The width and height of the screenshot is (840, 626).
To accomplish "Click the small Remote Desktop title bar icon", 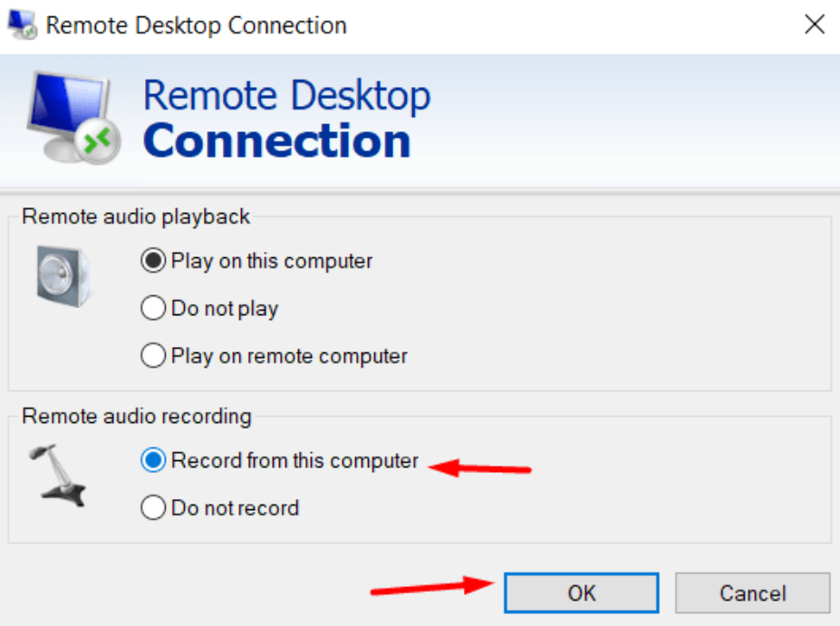I will pyautogui.click(x=21, y=24).
